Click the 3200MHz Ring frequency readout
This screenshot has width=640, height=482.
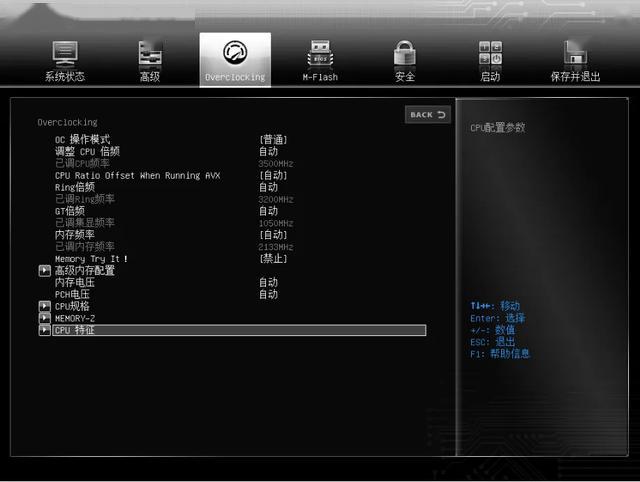pyautogui.click(x=276, y=200)
